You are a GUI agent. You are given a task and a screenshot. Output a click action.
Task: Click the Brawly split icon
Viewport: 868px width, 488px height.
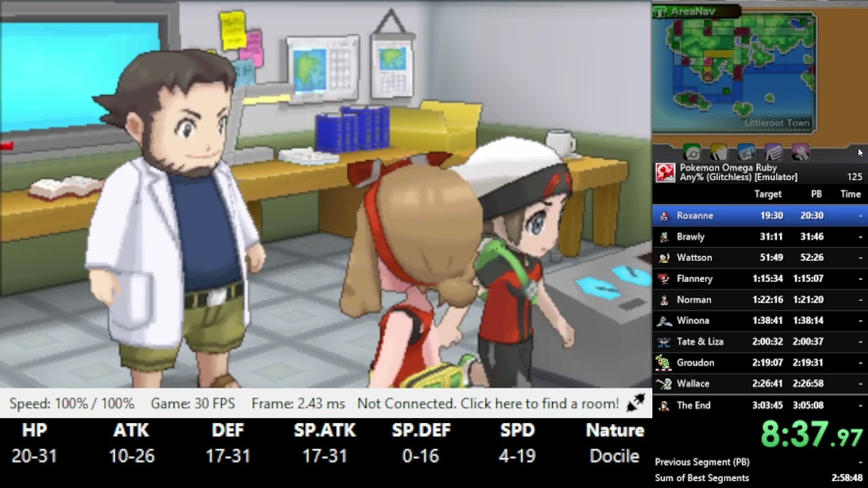pyautogui.click(x=664, y=237)
